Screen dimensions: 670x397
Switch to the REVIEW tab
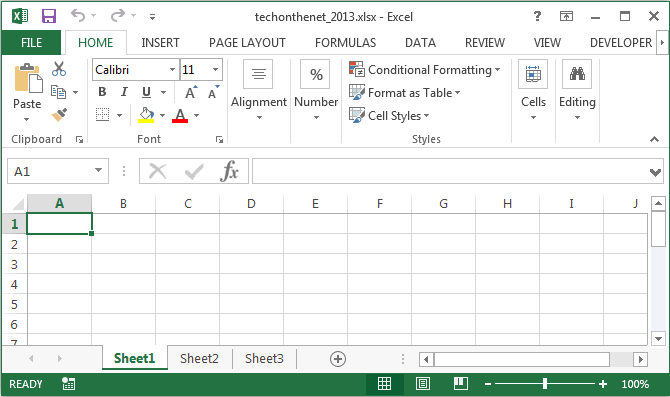click(x=485, y=43)
